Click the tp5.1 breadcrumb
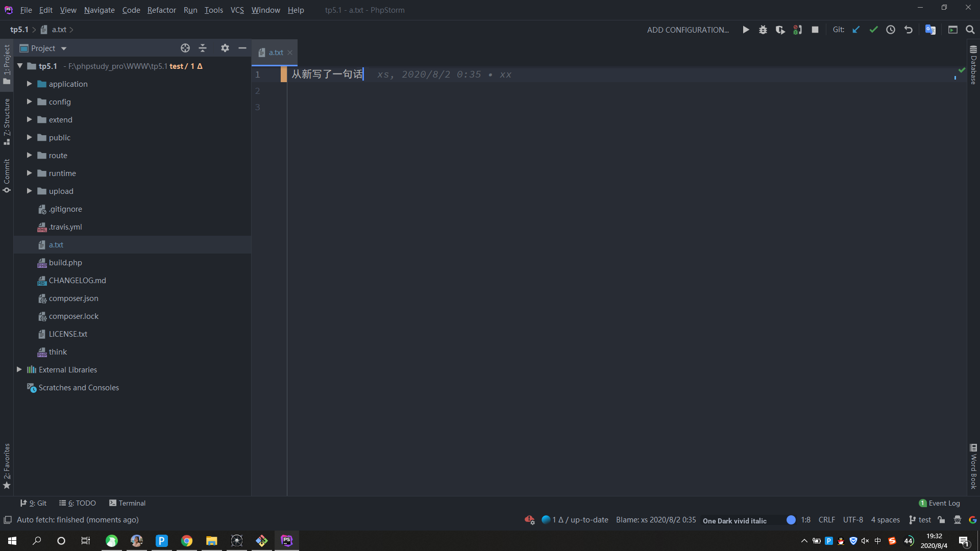The width and height of the screenshot is (980, 551). (19, 30)
